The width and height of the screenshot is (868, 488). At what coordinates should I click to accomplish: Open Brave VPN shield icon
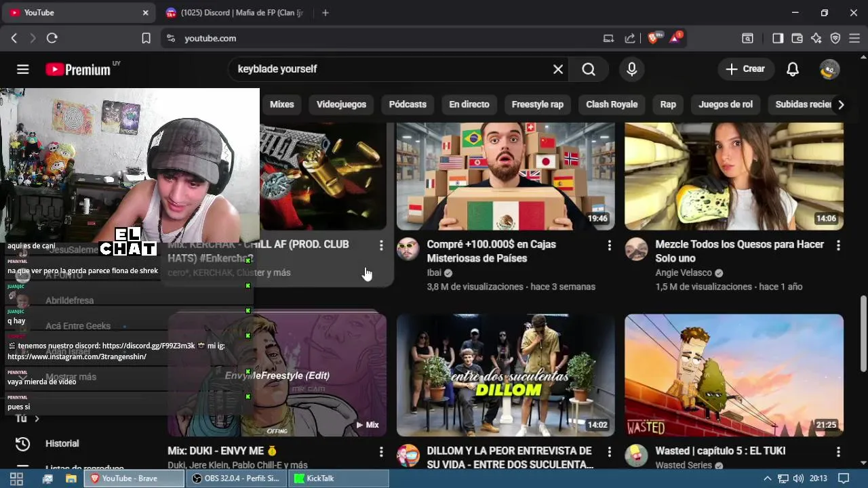point(835,39)
